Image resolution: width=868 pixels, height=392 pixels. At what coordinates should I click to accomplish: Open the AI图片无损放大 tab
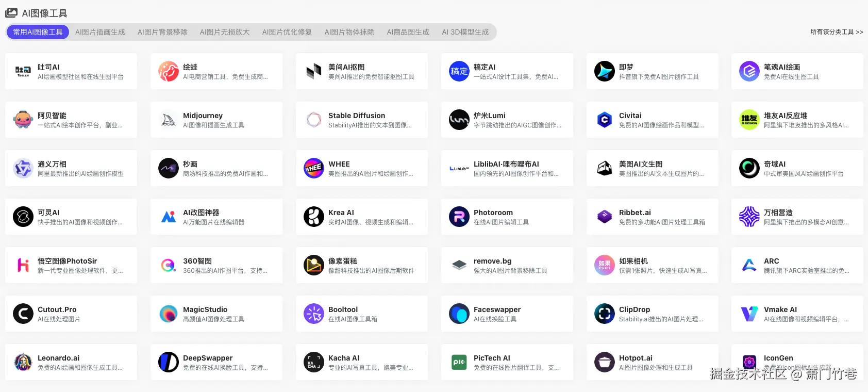click(x=225, y=32)
